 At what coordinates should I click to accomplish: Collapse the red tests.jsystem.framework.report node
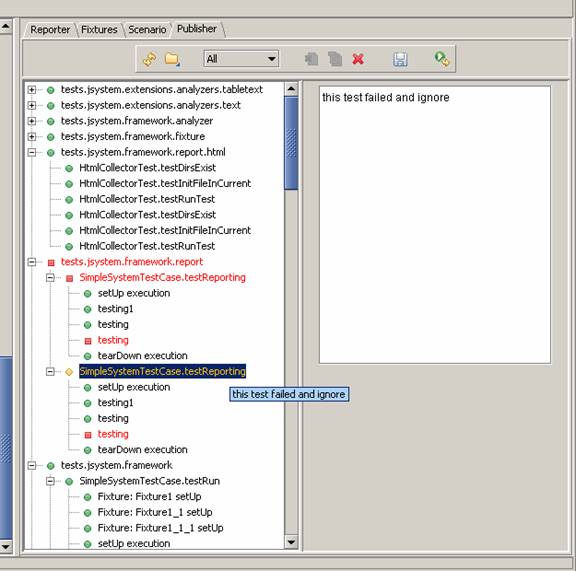point(32,262)
